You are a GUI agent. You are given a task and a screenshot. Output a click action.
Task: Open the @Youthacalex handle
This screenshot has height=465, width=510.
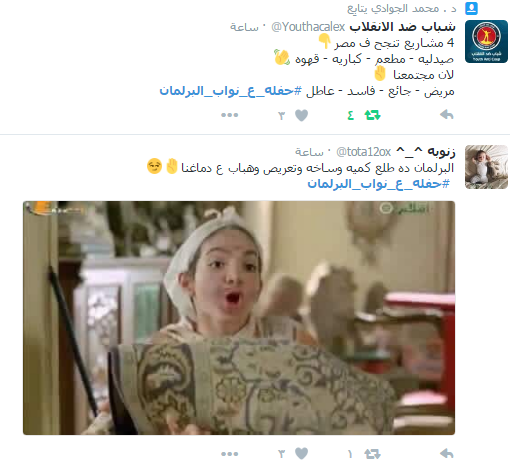coord(308,27)
